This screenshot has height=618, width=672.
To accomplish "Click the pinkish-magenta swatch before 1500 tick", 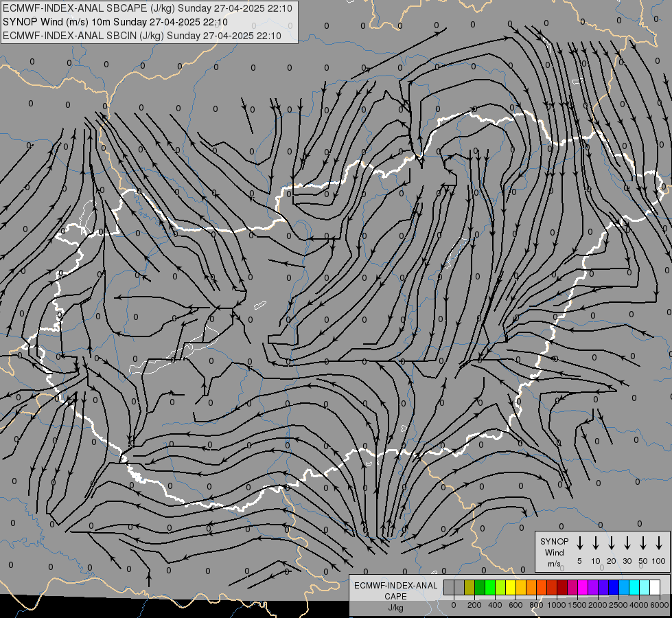I will tap(572, 587).
